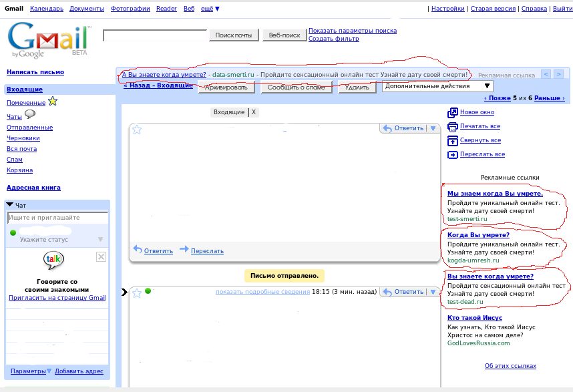Click the Поиск почты button
This screenshot has width=573, height=392.
pyautogui.click(x=234, y=35)
